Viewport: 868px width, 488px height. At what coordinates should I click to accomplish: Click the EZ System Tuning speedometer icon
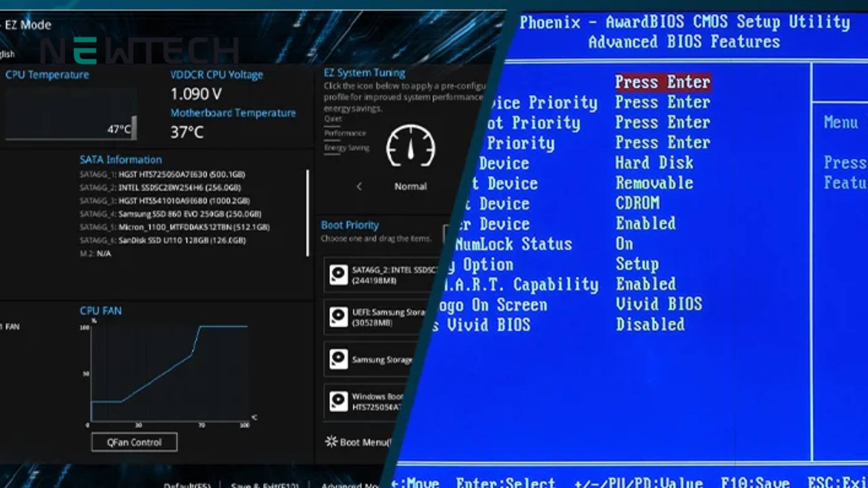(410, 146)
